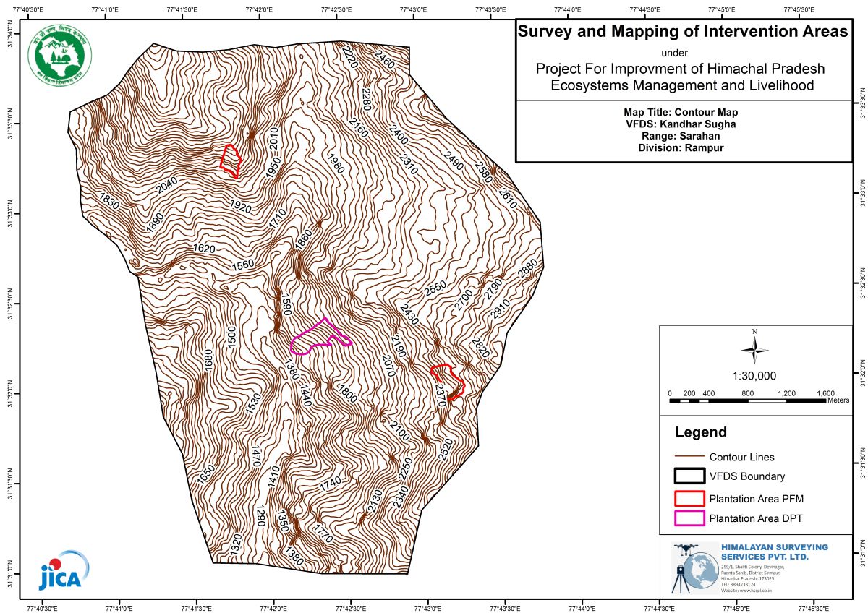This screenshot has width=868, height=613.
Task: Click the '1,600' scale bar label
Action: (x=825, y=393)
